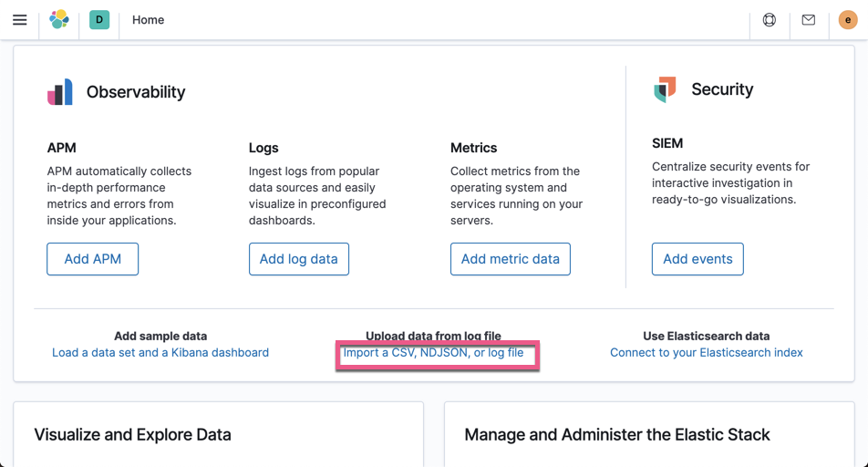Click the Visualize and Explore Data heading
Viewport: 868px width, 467px height.
(132, 435)
